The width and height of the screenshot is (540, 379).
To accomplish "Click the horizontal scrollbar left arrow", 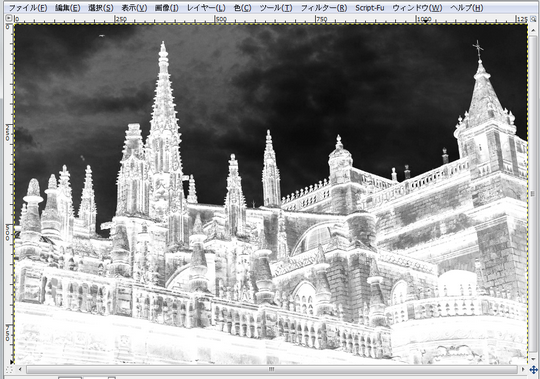I will (x=20, y=369).
